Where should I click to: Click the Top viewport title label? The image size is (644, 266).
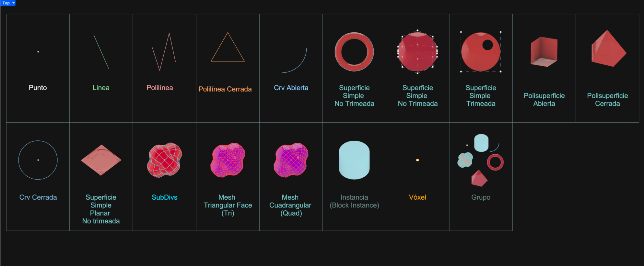pyautogui.click(x=6, y=3)
